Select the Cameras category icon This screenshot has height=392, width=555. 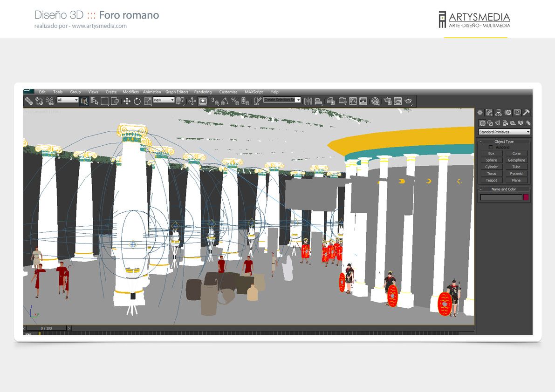point(505,123)
